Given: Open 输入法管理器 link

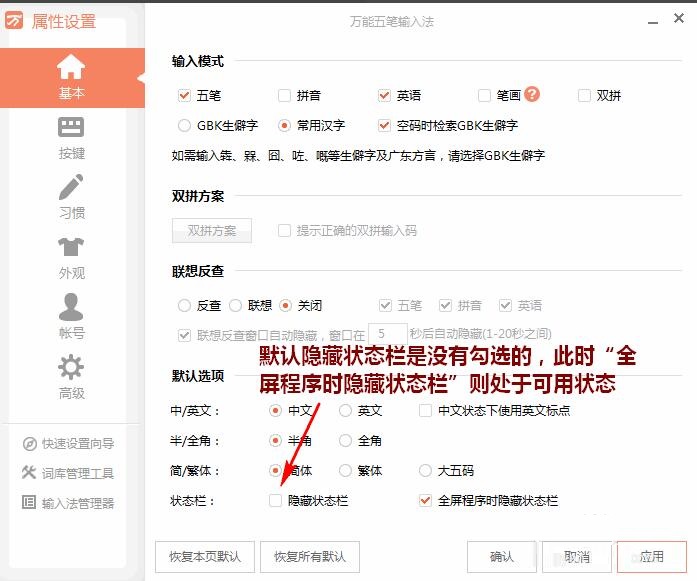Looking at the screenshot, I should pyautogui.click(x=78, y=503).
